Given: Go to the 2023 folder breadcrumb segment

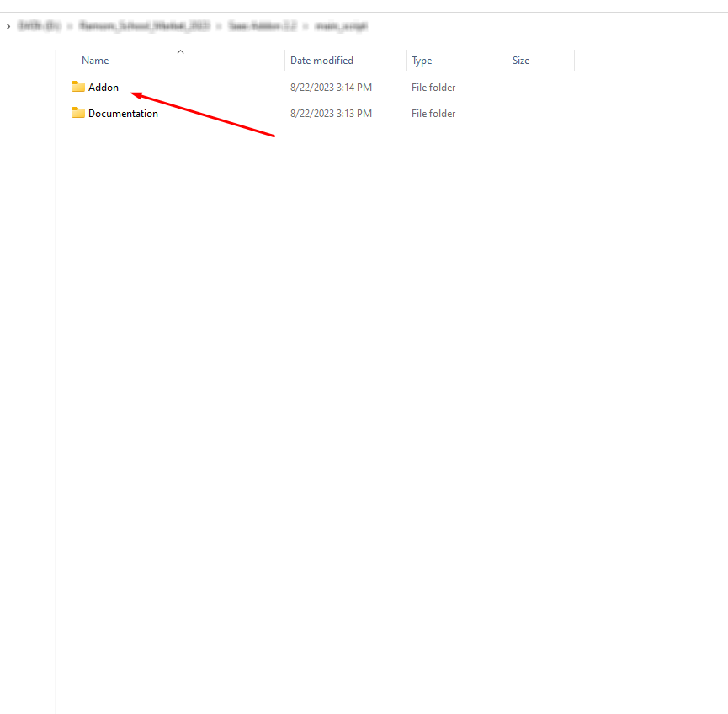Looking at the screenshot, I should point(144,26).
